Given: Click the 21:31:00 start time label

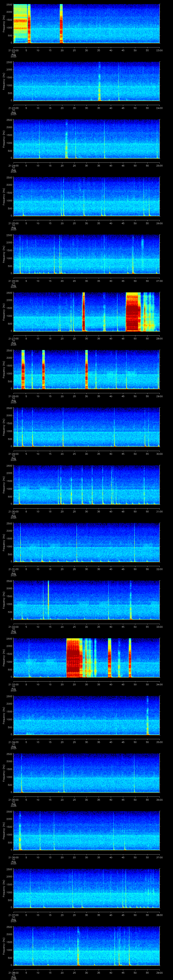Looking at the screenshot, I should click(x=13, y=569).
